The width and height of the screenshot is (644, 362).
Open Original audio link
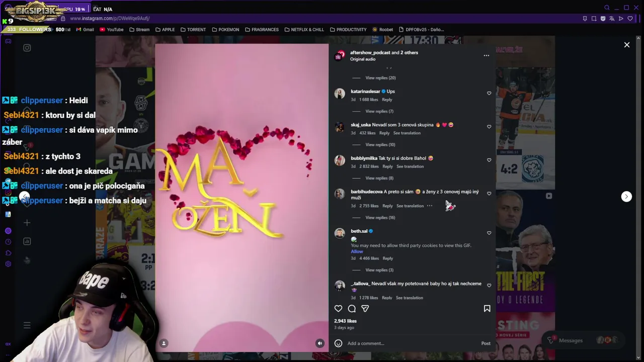click(363, 59)
